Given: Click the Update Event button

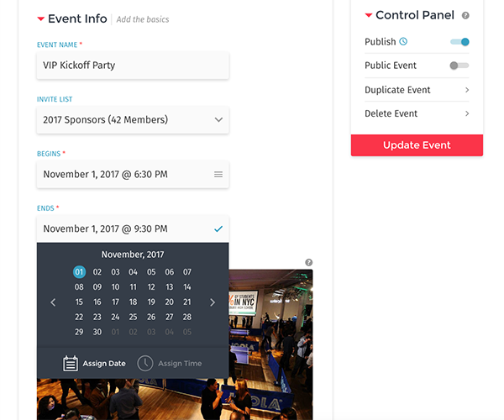Looking at the screenshot, I should tap(417, 145).
